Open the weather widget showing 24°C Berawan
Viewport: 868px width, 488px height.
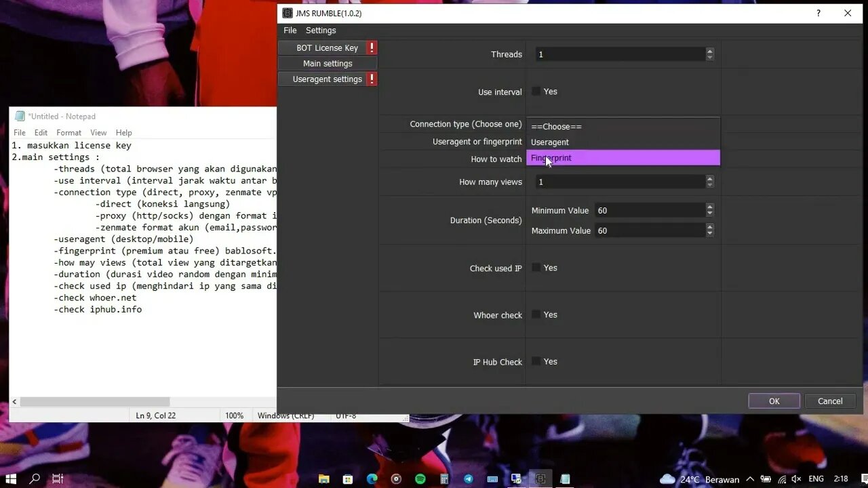[x=699, y=479]
